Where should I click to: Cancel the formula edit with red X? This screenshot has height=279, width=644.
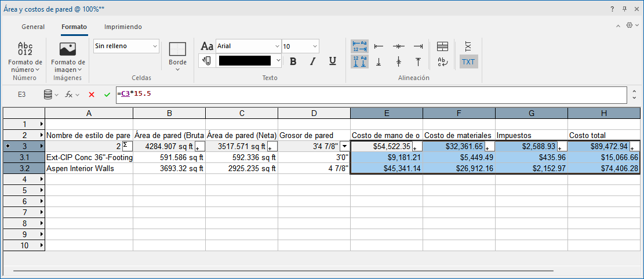(92, 95)
